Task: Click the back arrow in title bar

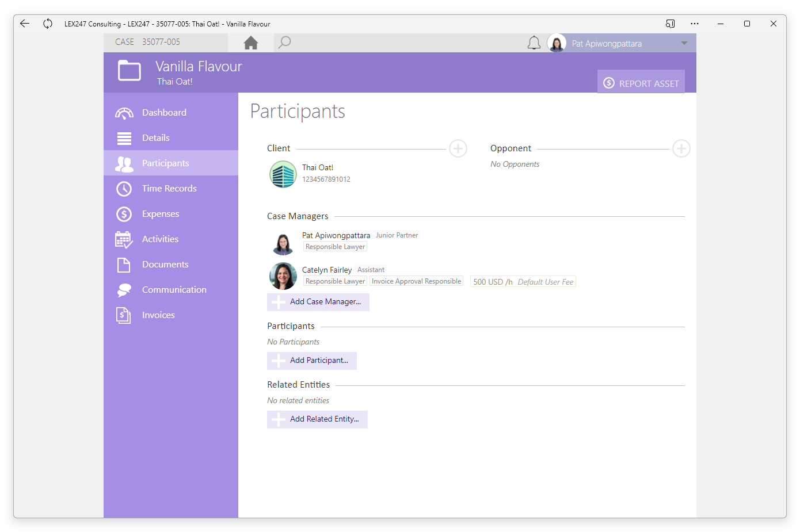Action: click(25, 24)
